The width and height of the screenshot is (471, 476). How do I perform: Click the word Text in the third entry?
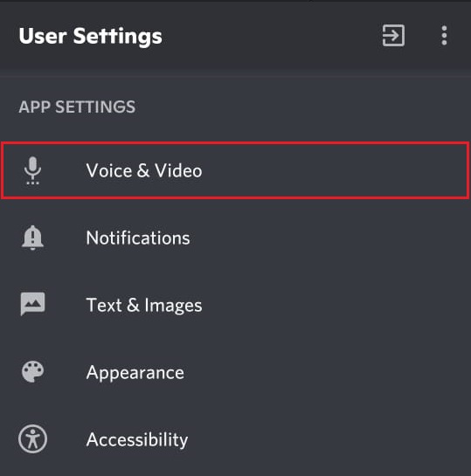coord(104,305)
